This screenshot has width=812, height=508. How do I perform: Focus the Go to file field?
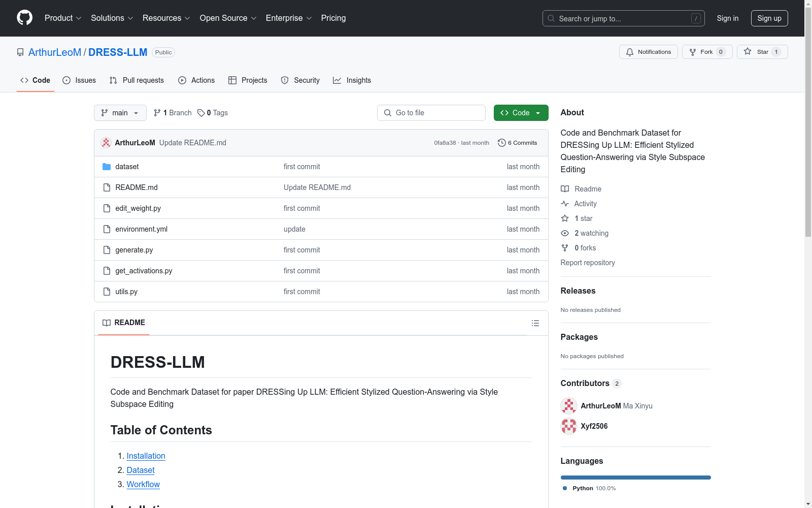tap(431, 113)
